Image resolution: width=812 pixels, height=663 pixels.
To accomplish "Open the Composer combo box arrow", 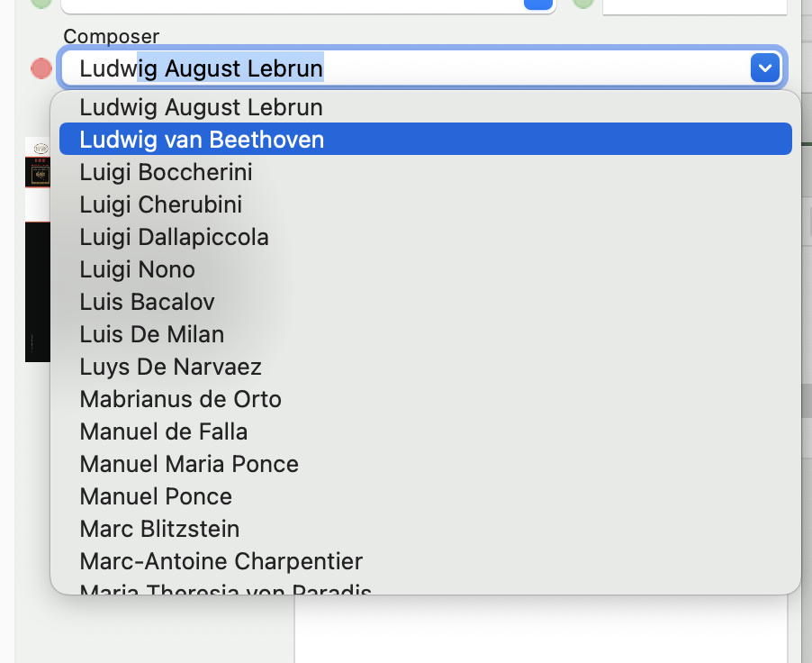I will 764,68.
